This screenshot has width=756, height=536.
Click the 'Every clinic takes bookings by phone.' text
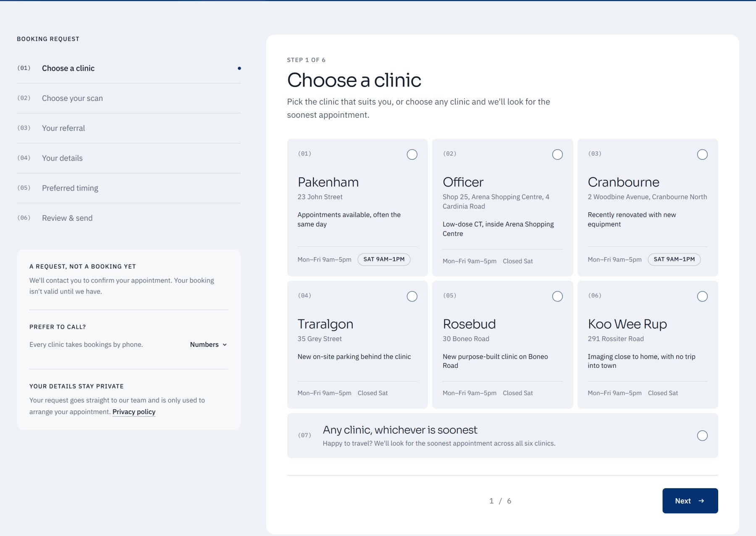point(86,345)
